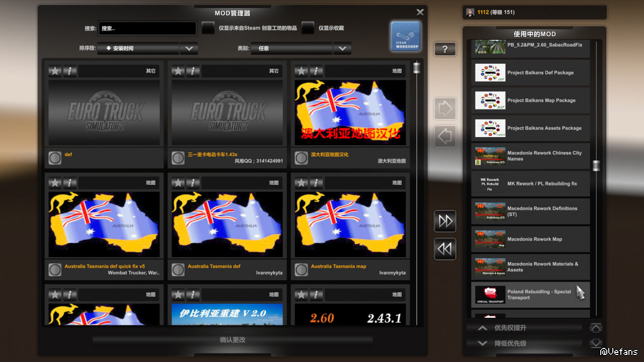Click the single left arrow to deactivate mod
The image size is (644, 362).
(x=445, y=136)
